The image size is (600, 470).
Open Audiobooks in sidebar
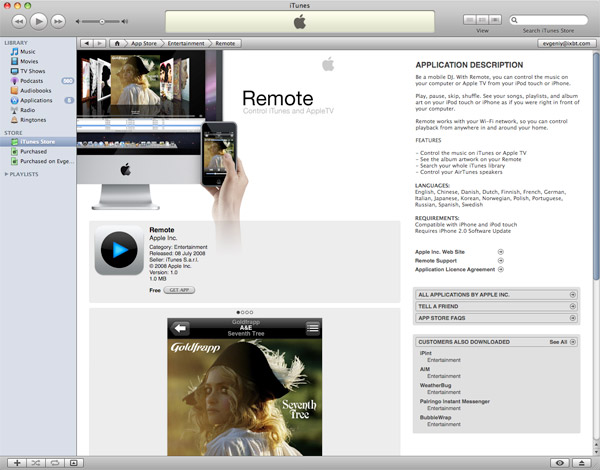[38, 90]
